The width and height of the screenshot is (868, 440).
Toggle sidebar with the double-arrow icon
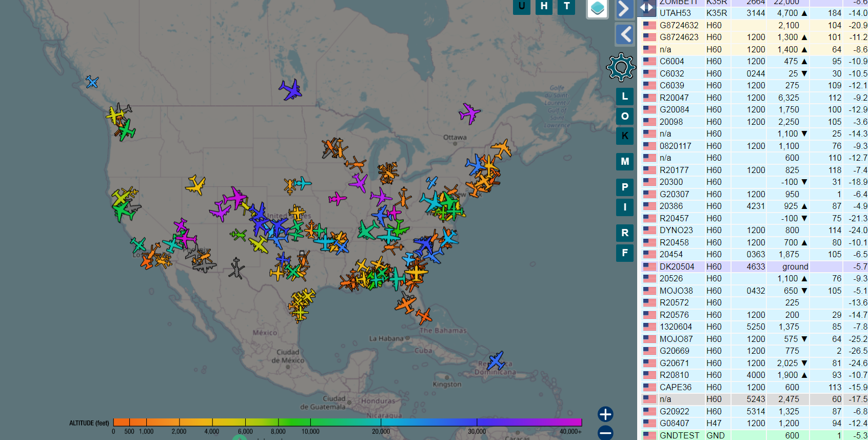coord(646,8)
